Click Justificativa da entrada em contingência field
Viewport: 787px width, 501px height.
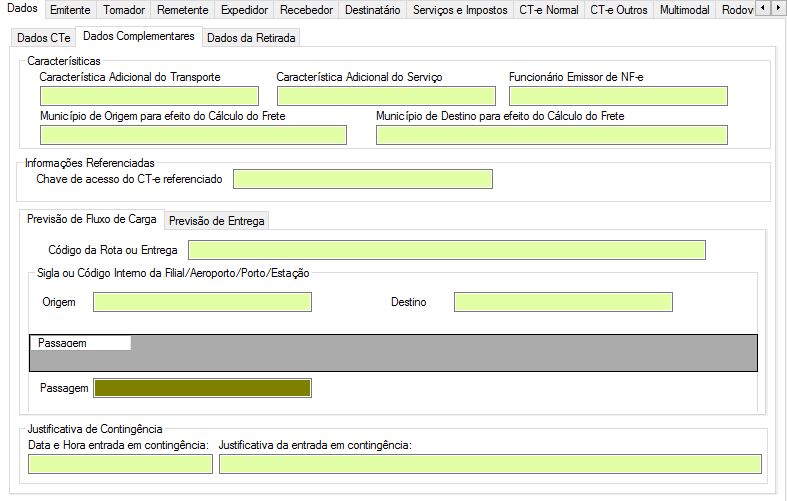coord(490,464)
